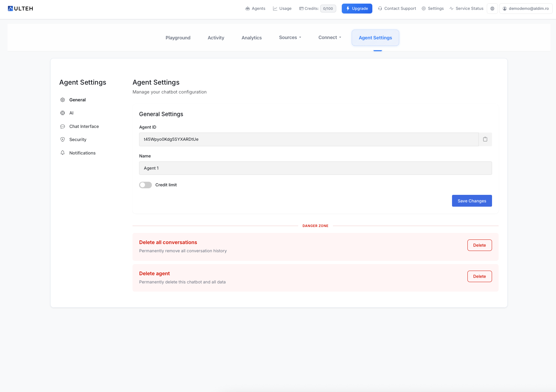The width and height of the screenshot is (556, 392).
Task: Expand the Sources dropdown
Action: point(290,37)
